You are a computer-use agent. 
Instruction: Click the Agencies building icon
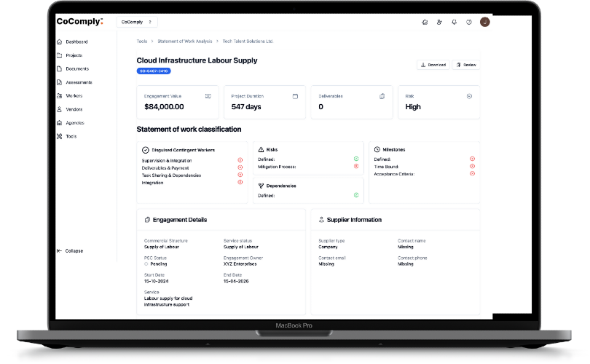click(x=60, y=123)
